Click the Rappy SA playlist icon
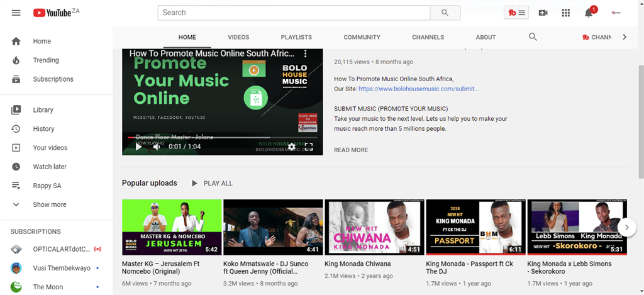644x295 pixels. pos(16,186)
